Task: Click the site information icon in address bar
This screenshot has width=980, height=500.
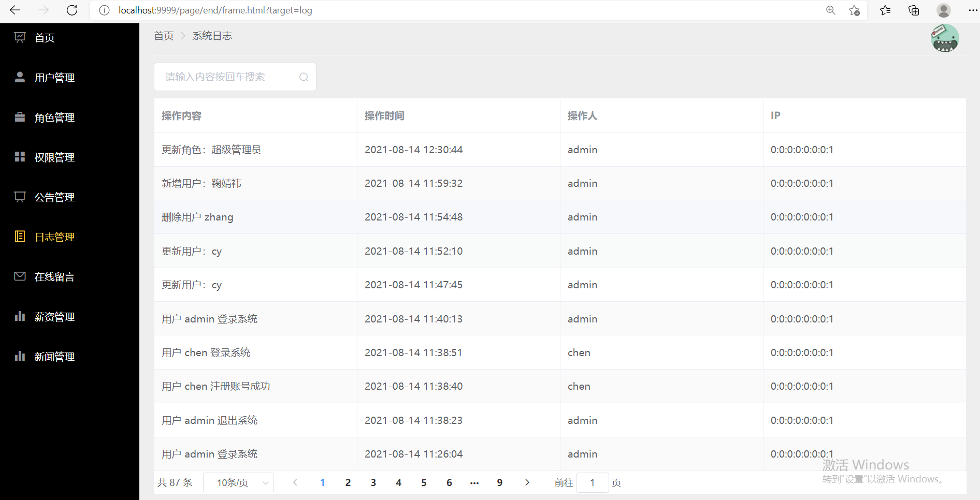Action: (104, 10)
